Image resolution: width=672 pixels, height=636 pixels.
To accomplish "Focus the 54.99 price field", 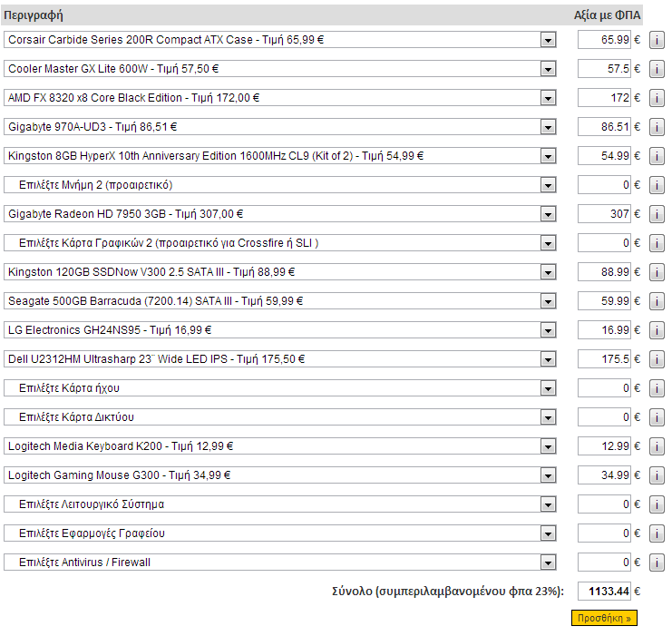I will pyautogui.click(x=604, y=156).
